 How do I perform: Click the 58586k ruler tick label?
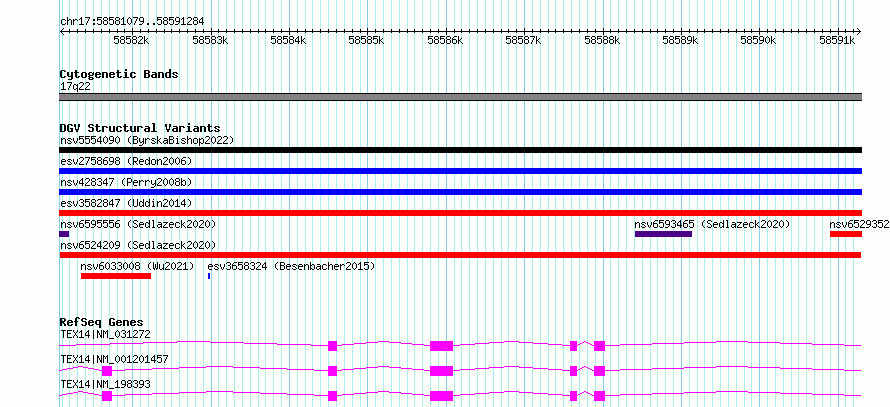click(445, 41)
